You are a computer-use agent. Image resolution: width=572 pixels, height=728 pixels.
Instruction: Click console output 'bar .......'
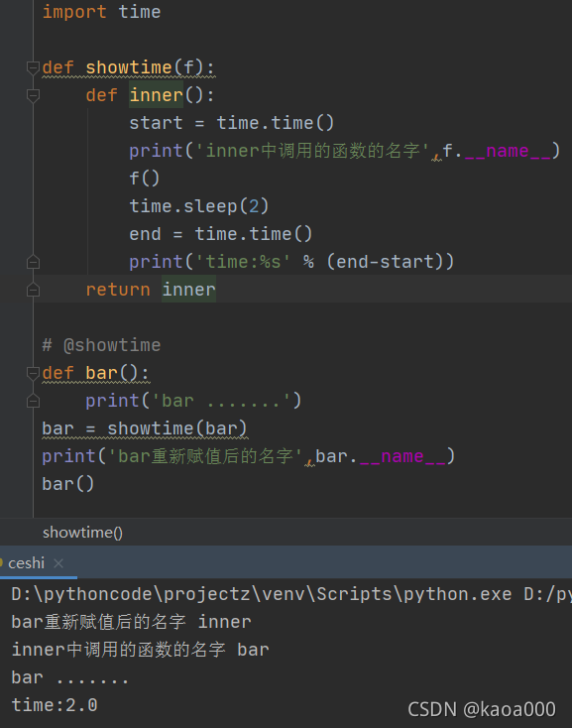(x=69, y=677)
